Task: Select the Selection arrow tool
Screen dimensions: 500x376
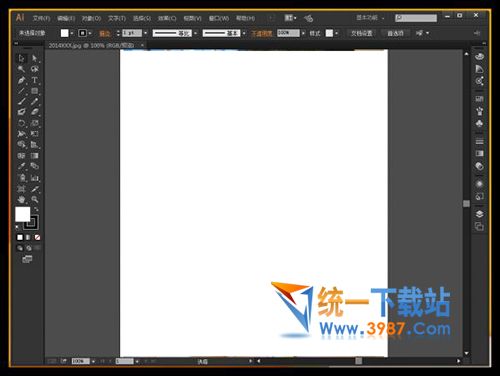Action: 21,58
